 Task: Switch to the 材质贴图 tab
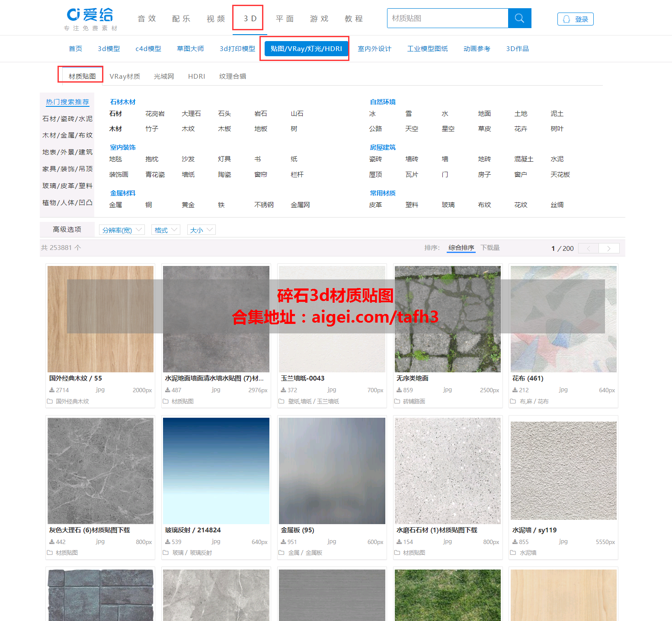[x=82, y=76]
